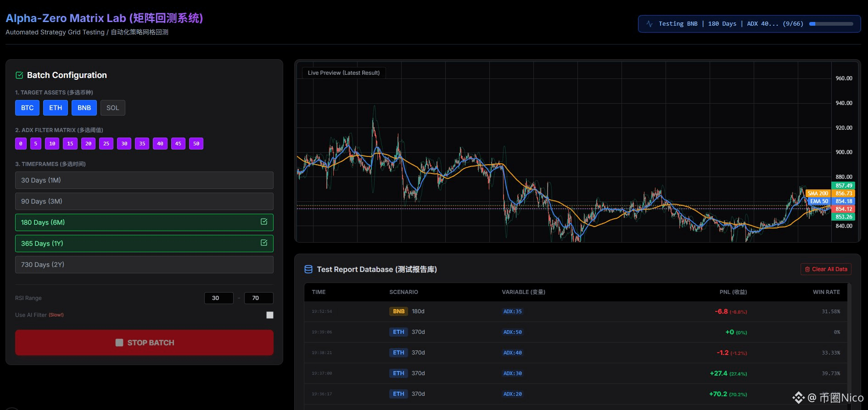Toggle ADX filter threshold 25
The height and width of the screenshot is (410, 868).
[x=106, y=144]
